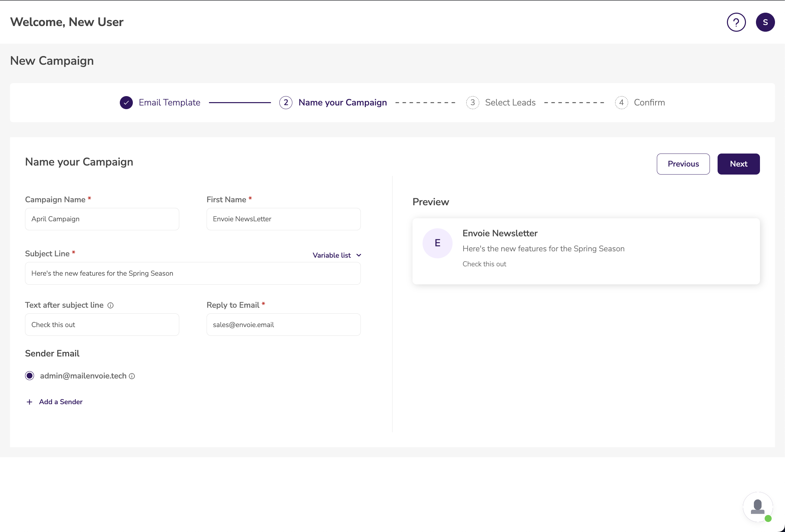Click the Campaign Name input field
Screen dimensions: 785x532
click(102, 219)
